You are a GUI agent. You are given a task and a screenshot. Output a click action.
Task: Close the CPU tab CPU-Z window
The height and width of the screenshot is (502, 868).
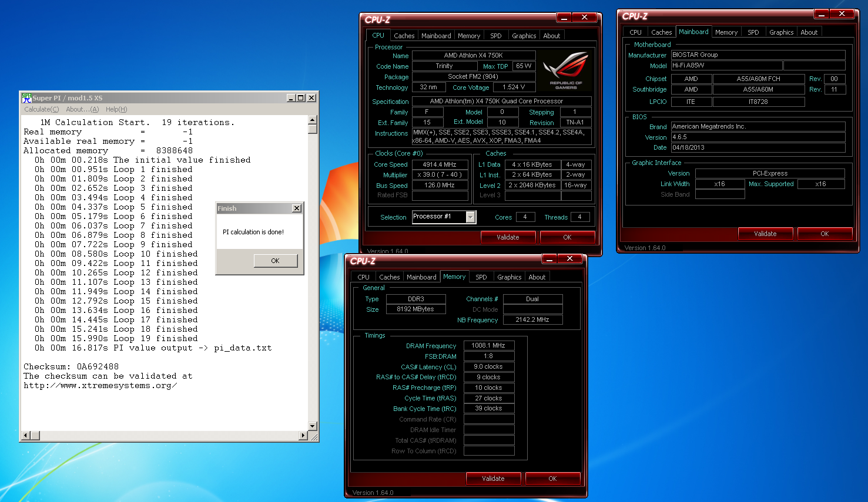pos(585,18)
